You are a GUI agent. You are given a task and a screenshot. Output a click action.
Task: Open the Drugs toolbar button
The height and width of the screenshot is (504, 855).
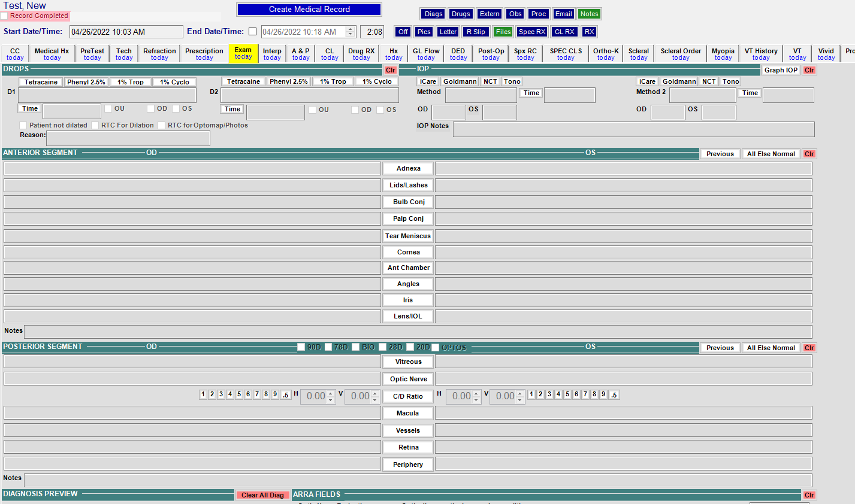click(461, 14)
